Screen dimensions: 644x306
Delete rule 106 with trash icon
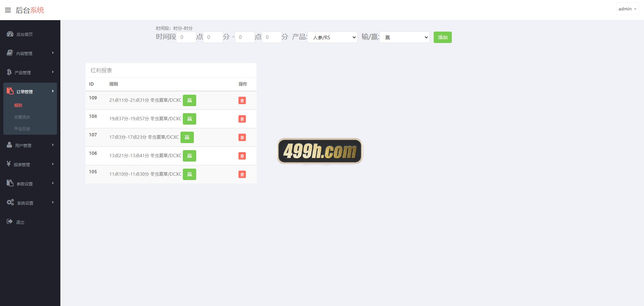coord(242,156)
